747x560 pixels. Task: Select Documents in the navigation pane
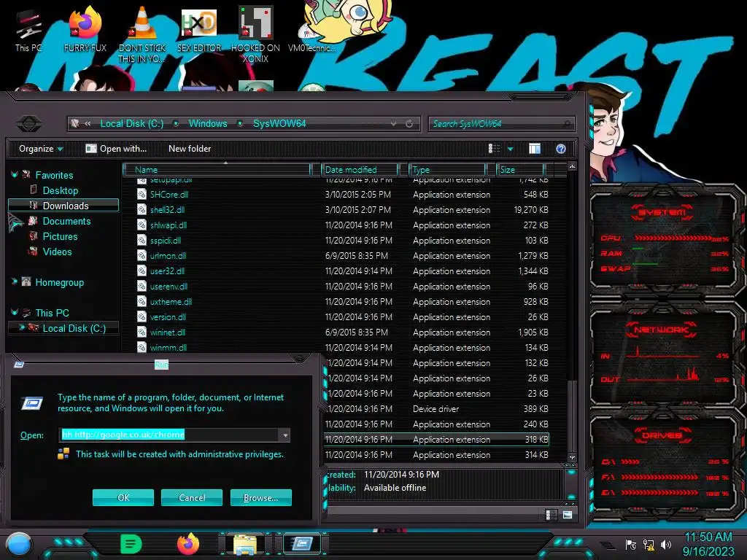pos(66,221)
